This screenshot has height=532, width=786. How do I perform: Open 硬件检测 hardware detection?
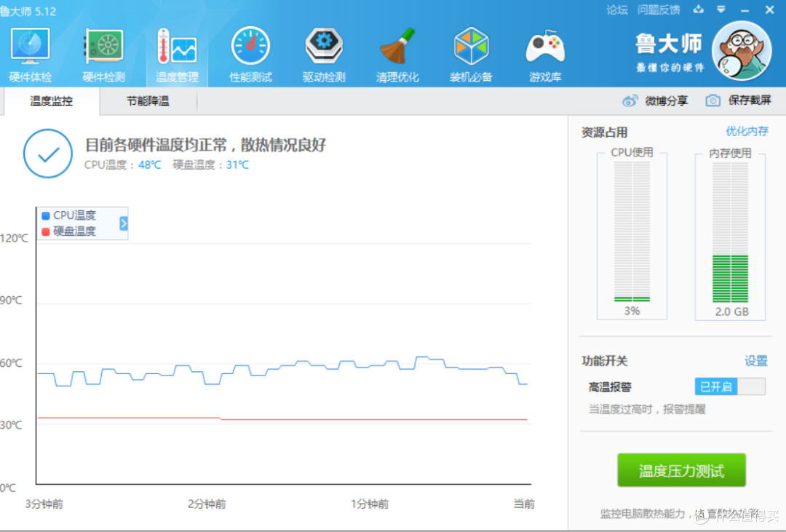(x=103, y=55)
